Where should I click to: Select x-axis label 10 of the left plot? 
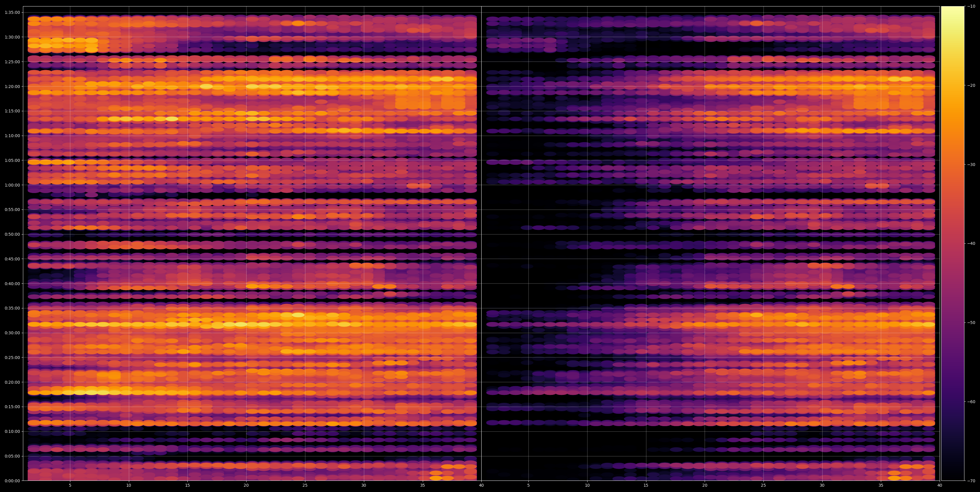tap(129, 486)
